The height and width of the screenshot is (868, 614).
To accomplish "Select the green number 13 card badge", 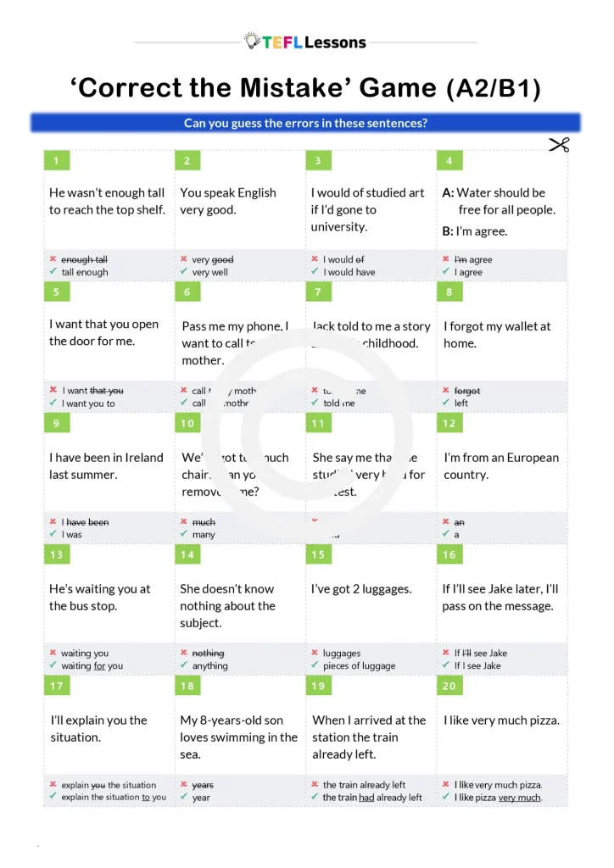I will [57, 555].
